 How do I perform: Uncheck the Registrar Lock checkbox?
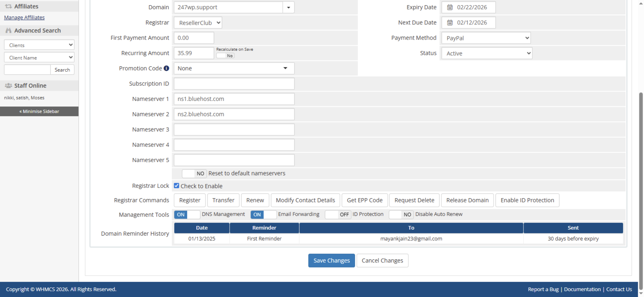tap(177, 186)
